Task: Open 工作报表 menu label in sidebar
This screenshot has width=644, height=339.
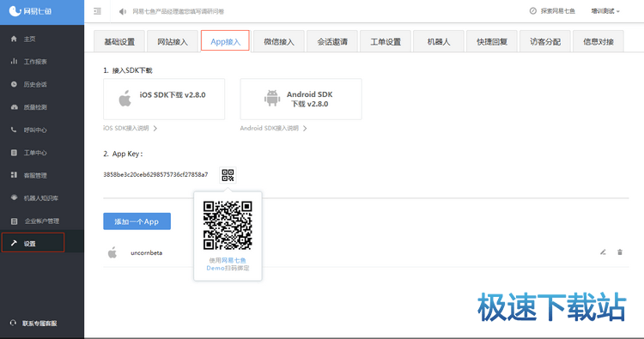Action: point(35,62)
